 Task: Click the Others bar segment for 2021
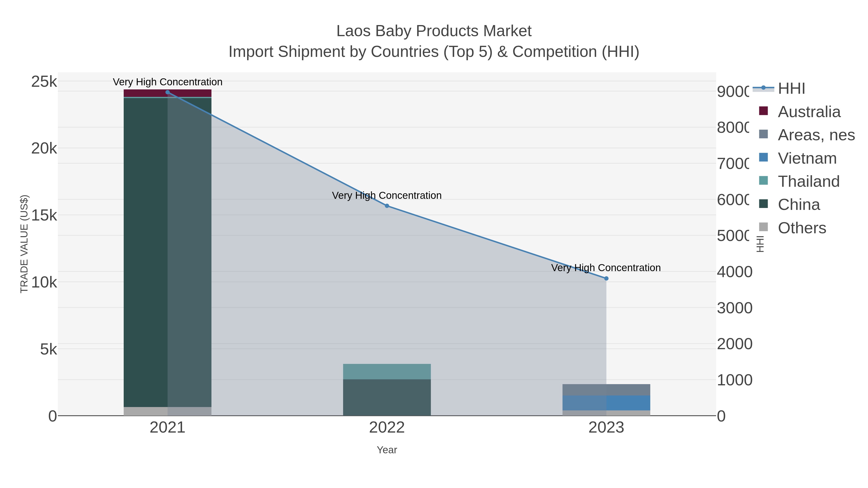(x=168, y=412)
